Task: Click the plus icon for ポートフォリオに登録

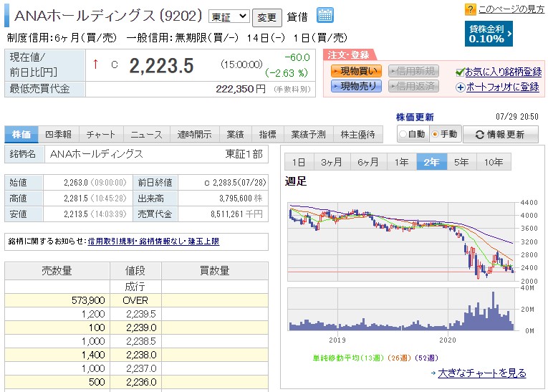Action: tap(461, 87)
